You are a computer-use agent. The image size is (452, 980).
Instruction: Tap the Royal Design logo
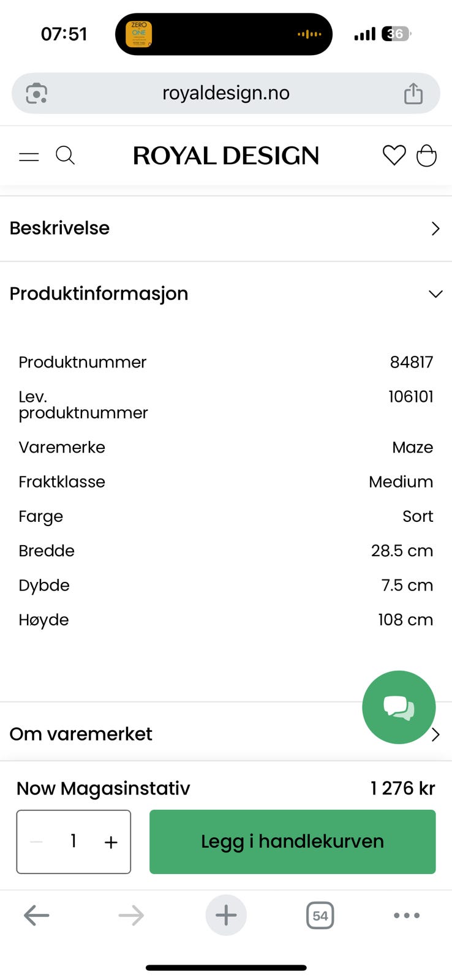226,156
